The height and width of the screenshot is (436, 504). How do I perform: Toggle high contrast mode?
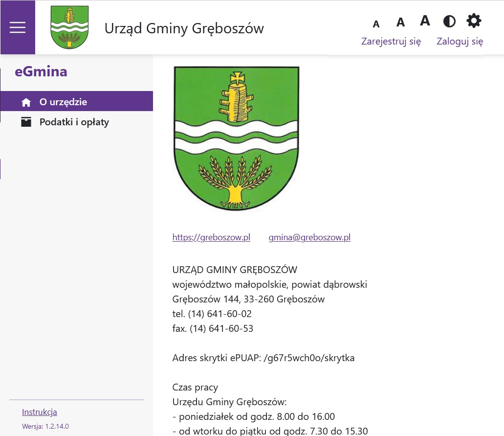click(449, 21)
